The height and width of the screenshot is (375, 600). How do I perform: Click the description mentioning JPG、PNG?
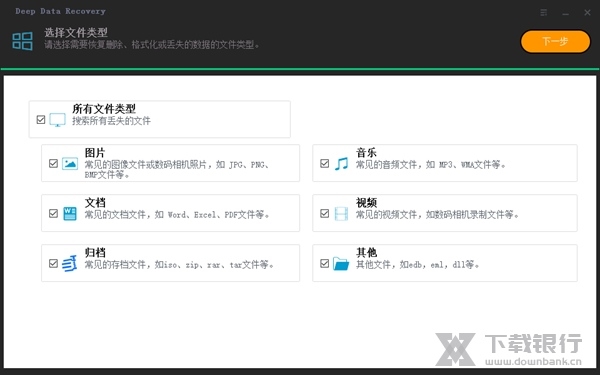coord(178,170)
